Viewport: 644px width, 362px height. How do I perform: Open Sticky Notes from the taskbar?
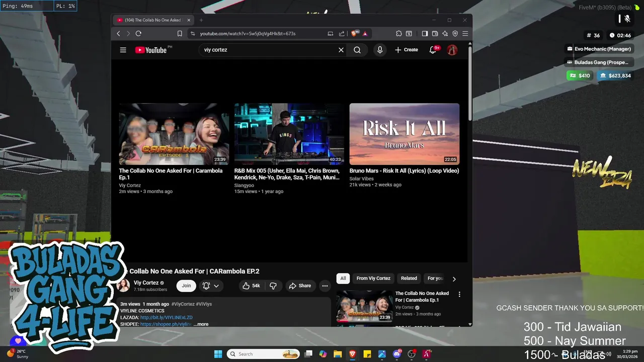click(367, 354)
